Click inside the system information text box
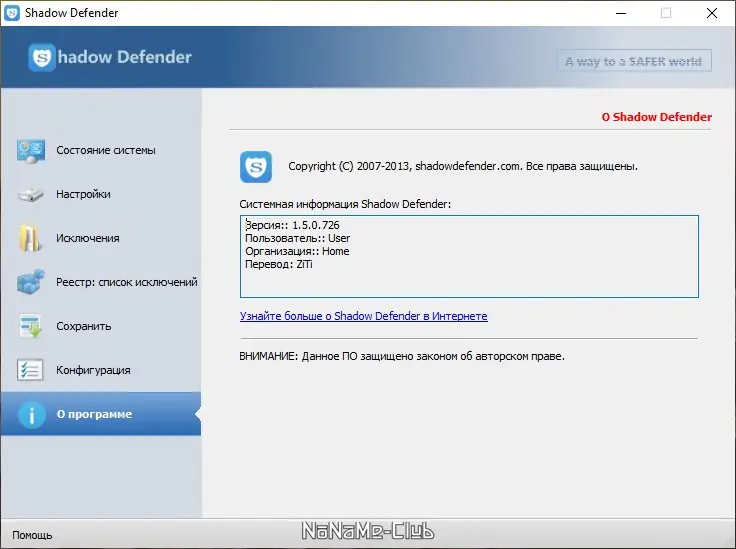The height and width of the screenshot is (549, 736). click(x=469, y=257)
